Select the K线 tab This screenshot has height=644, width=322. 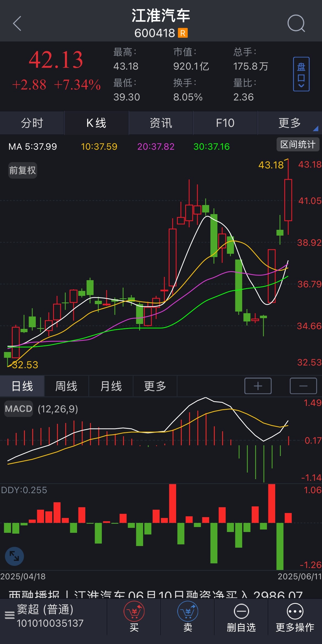[96, 123]
